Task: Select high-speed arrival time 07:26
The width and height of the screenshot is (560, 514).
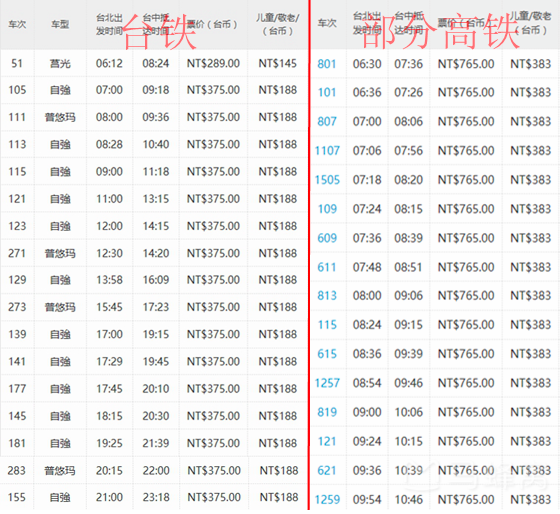Action: click(x=408, y=93)
